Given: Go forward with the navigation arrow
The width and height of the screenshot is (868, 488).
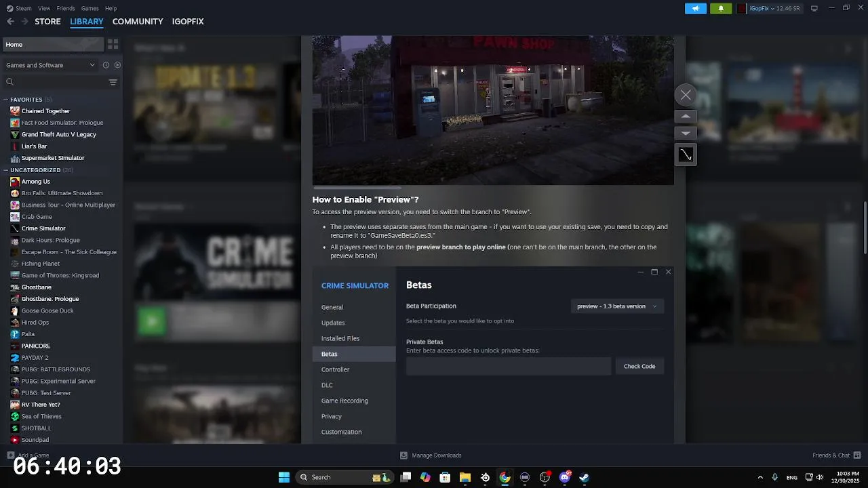Looking at the screenshot, I should pos(24,22).
